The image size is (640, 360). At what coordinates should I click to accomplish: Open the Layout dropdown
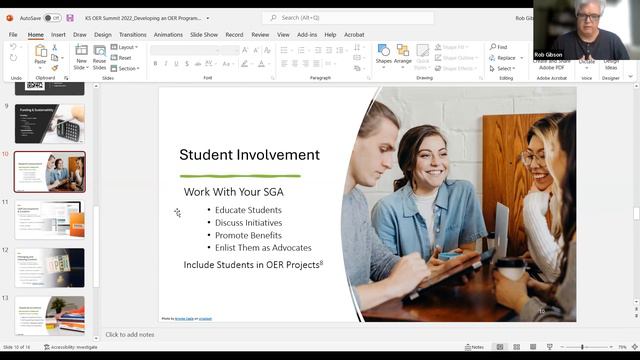point(124,47)
